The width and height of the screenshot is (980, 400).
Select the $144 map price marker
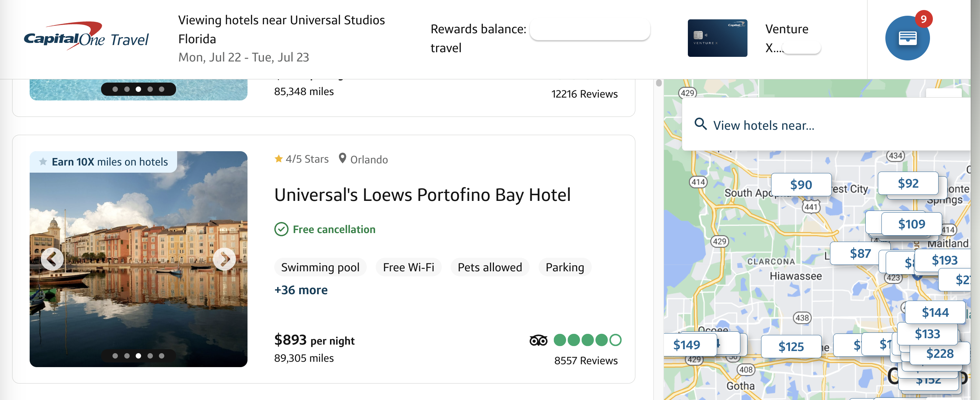935,312
